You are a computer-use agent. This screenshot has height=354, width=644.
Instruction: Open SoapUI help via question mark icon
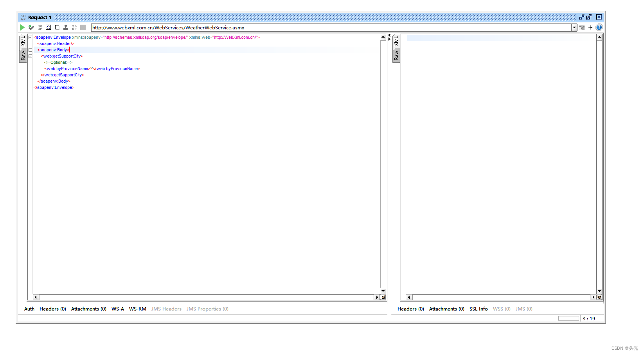599,27
